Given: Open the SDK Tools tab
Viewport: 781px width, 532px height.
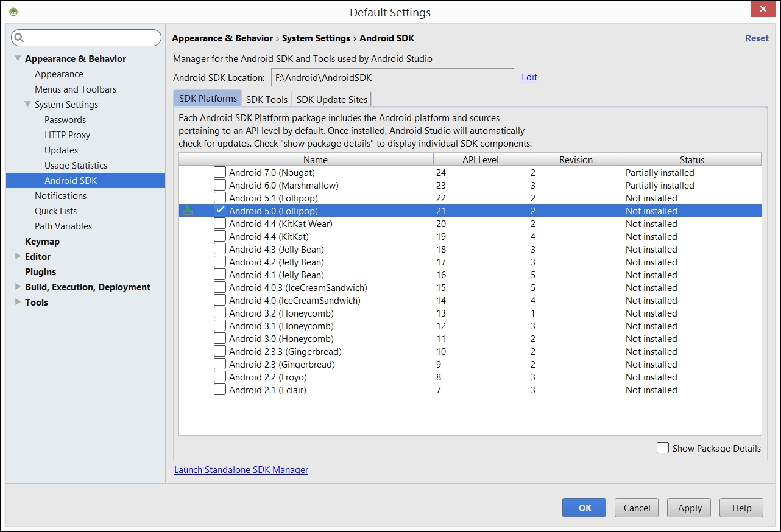Looking at the screenshot, I should pyautogui.click(x=267, y=99).
